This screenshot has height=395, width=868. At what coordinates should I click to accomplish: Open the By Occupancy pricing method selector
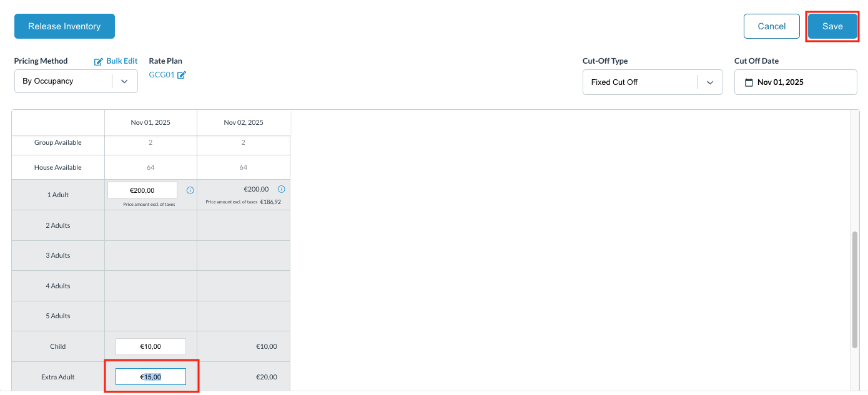point(69,81)
